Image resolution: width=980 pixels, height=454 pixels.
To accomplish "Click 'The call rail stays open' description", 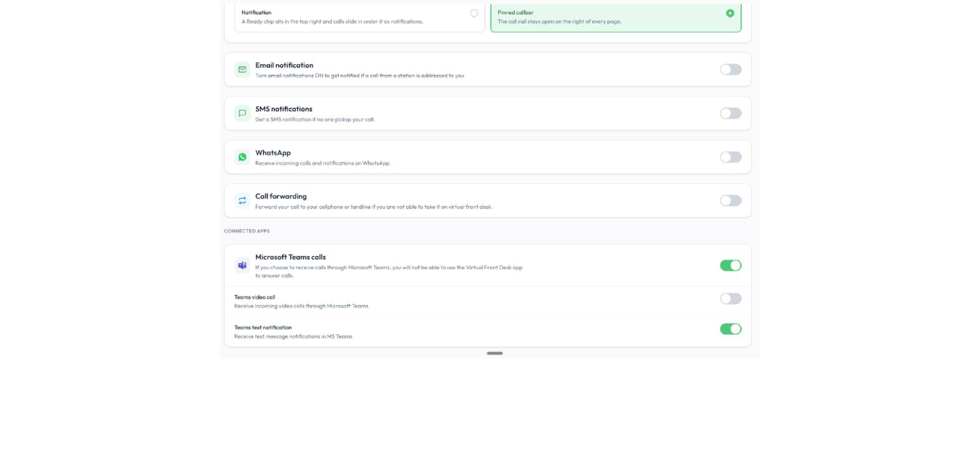I will click(x=559, y=21).
